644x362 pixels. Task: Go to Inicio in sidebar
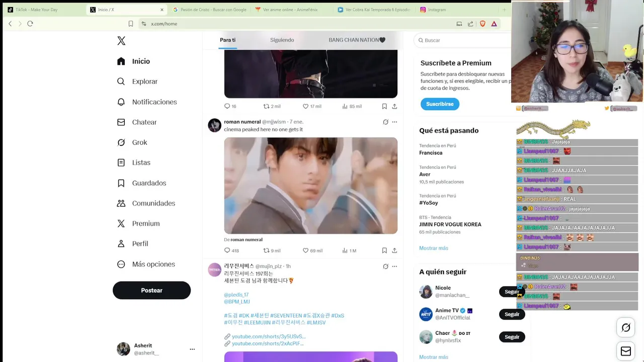tap(134, 61)
